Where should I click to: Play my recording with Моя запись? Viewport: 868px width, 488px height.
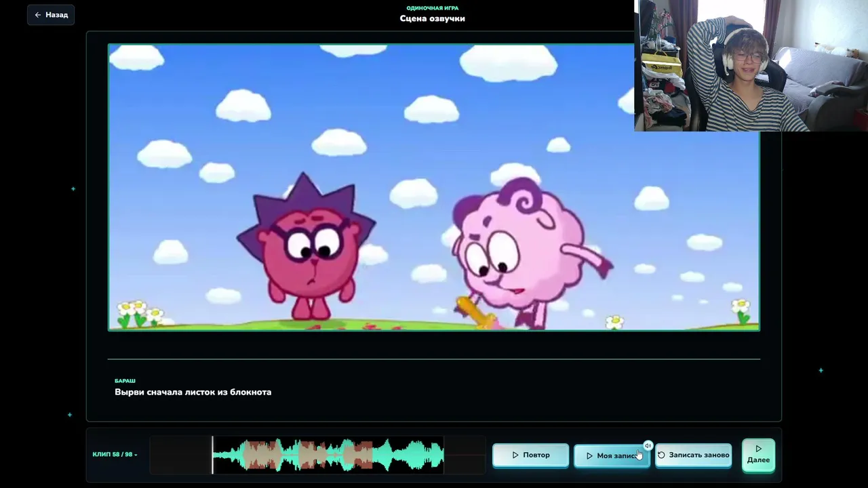click(x=612, y=455)
